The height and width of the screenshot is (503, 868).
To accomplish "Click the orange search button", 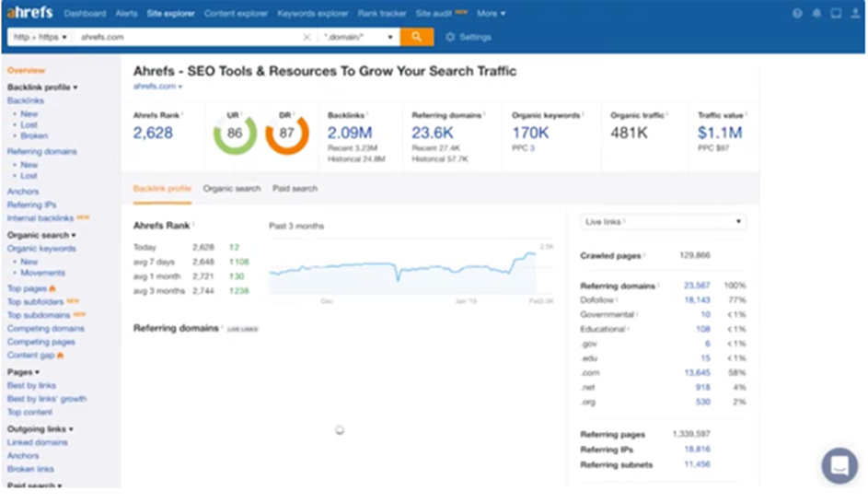I will (416, 37).
